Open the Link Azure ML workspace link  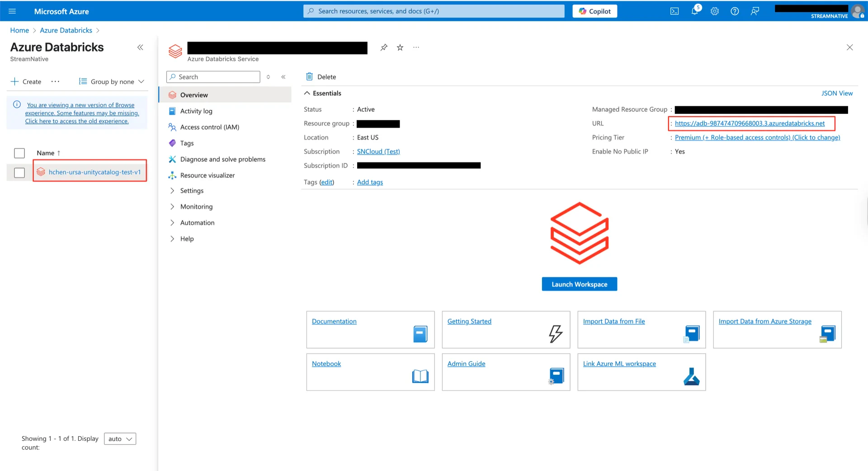point(619,364)
